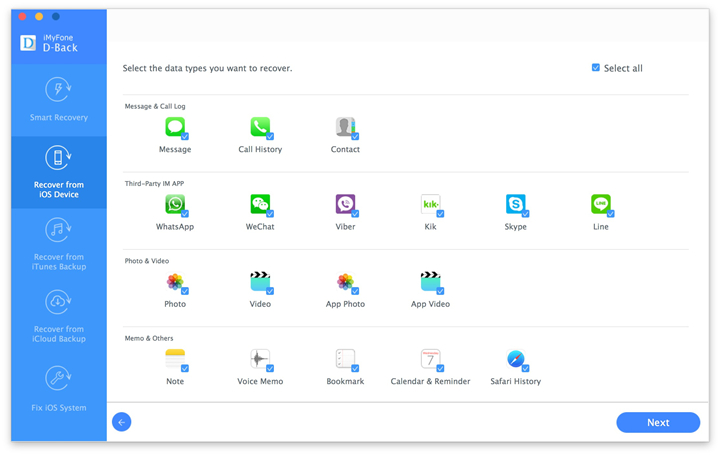Image resolution: width=720 pixels, height=455 pixels.
Task: Select the Skype icon
Action: 516,204
